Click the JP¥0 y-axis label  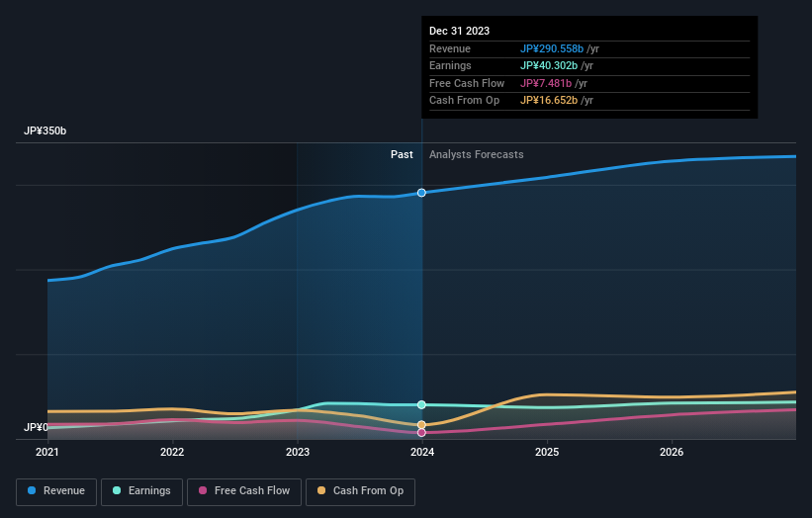(36, 427)
